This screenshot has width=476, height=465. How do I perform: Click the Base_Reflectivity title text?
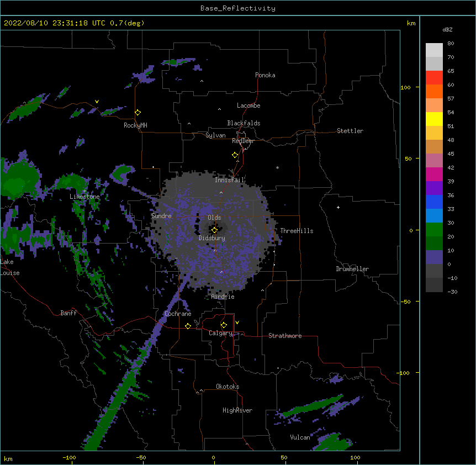(238, 8)
